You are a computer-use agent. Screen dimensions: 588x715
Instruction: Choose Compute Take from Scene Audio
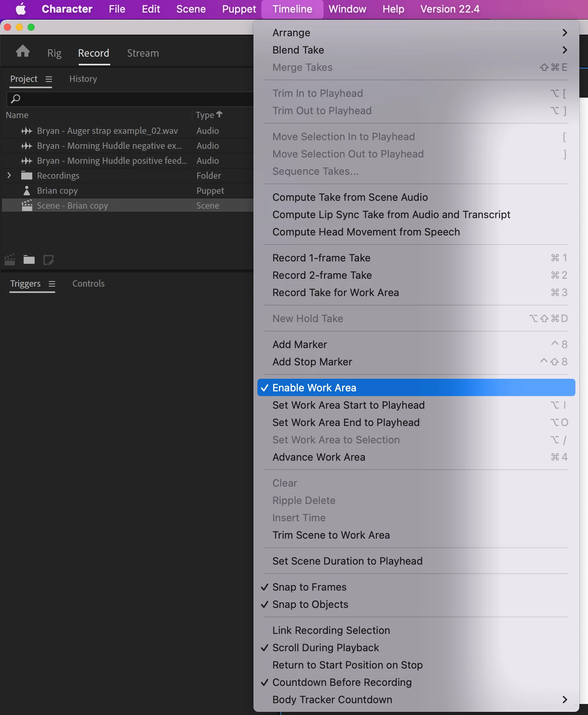pos(416,197)
